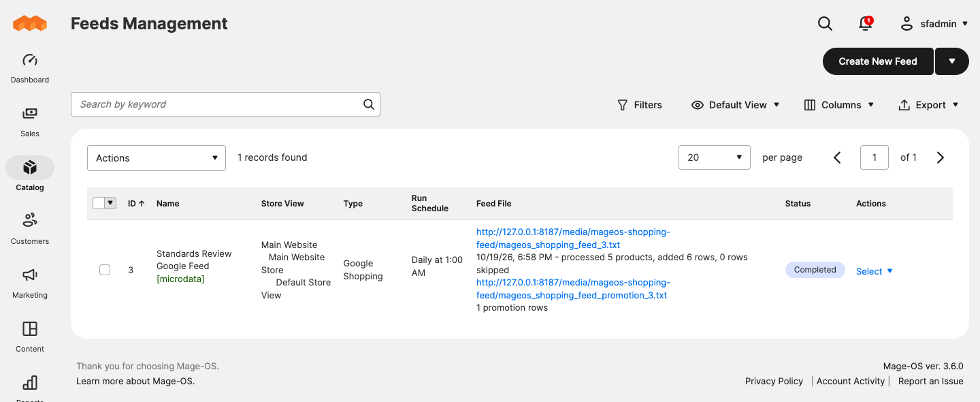
Task: Click the Report an Issue link
Action: 931,382
